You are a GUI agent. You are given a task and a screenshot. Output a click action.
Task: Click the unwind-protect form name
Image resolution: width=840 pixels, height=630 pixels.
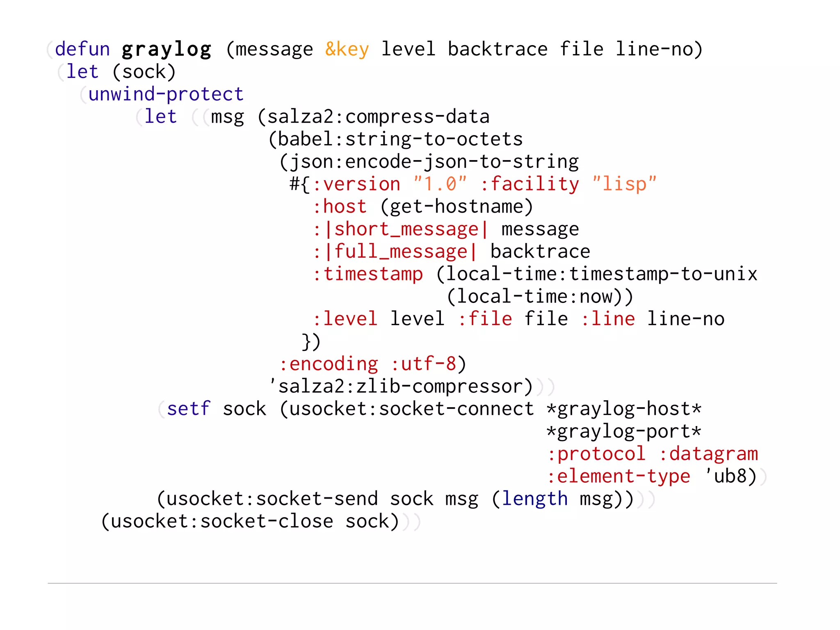pyautogui.click(x=166, y=94)
